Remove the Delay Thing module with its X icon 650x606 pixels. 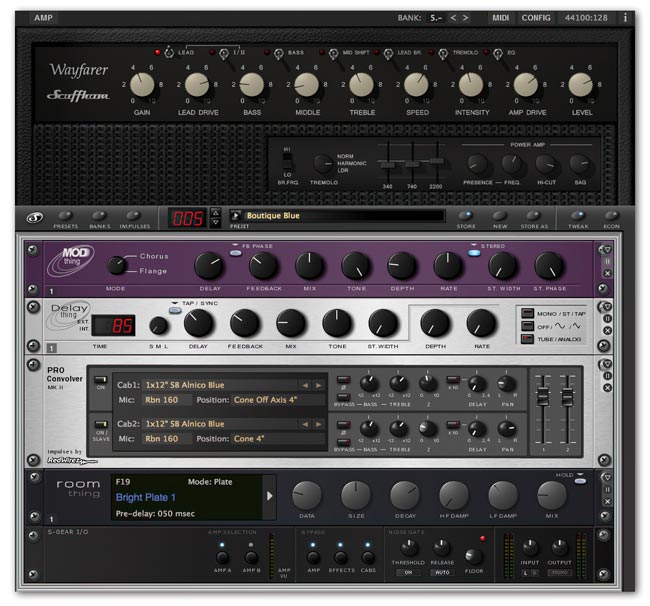pos(607,330)
